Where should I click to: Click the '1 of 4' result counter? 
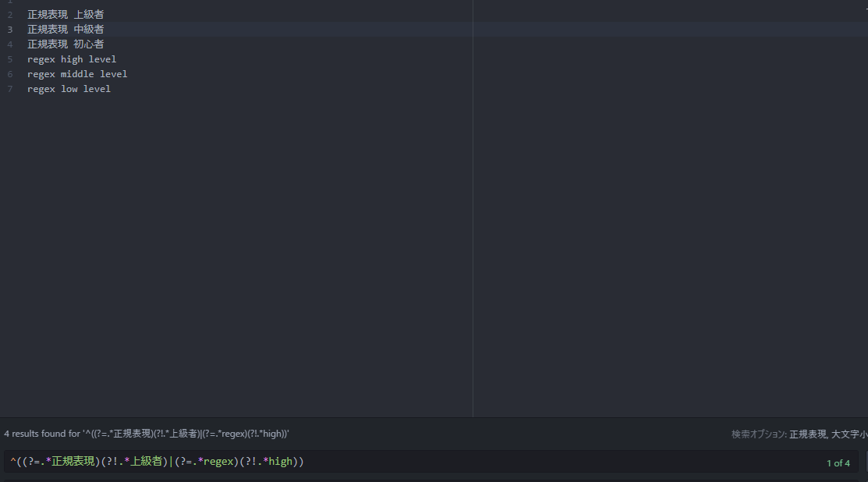click(x=838, y=463)
